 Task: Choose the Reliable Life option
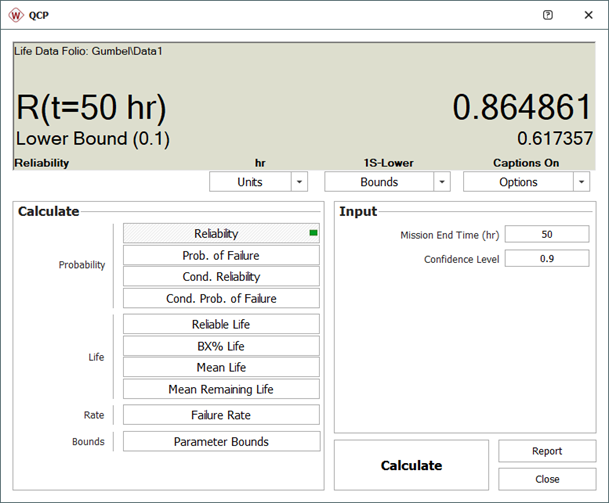(221, 324)
